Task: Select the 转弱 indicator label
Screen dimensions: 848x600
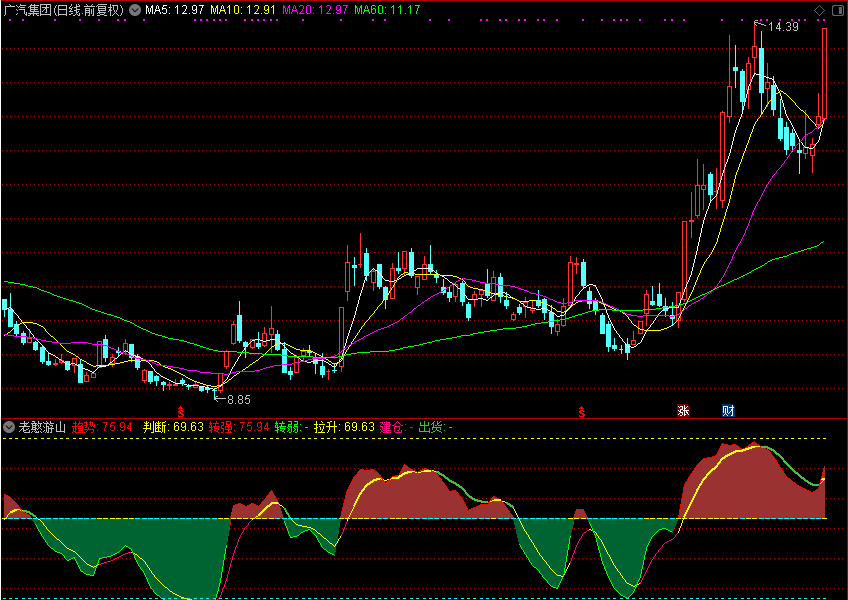Action: 292,427
